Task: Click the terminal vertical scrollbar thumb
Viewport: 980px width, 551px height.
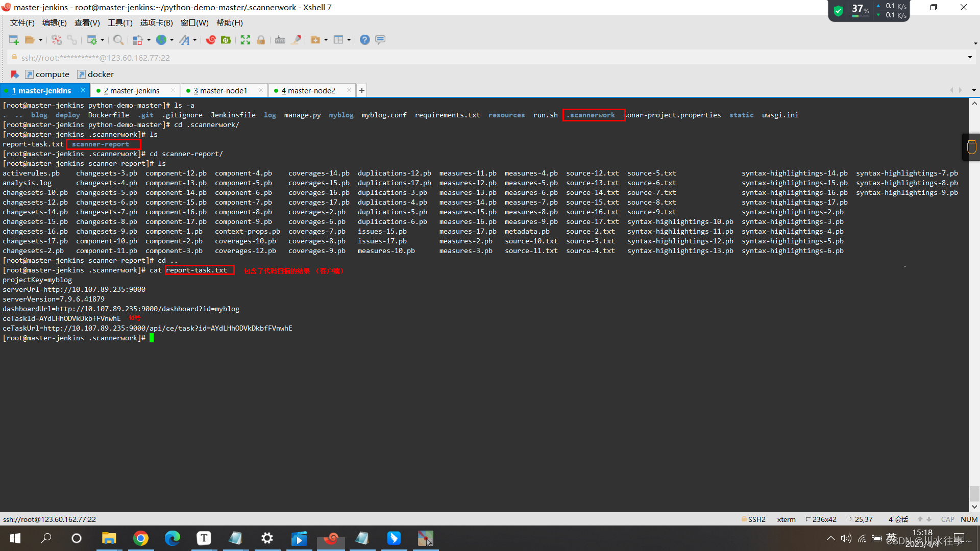Action: [974, 493]
